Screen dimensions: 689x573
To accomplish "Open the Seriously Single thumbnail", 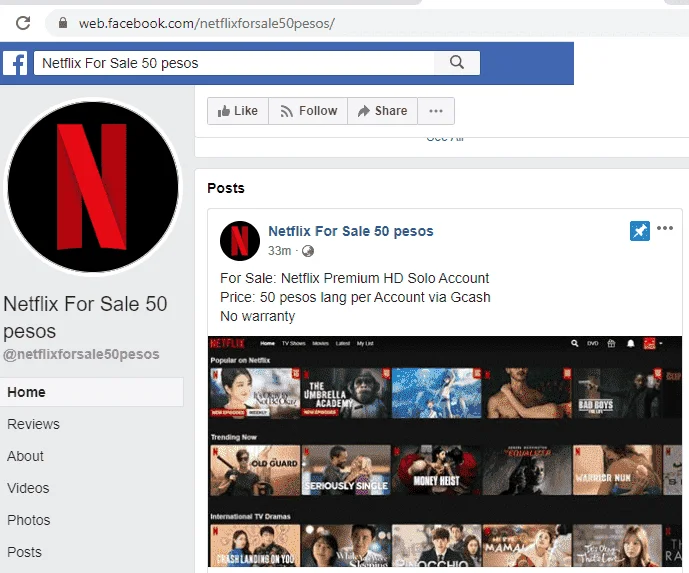I will 346,470.
